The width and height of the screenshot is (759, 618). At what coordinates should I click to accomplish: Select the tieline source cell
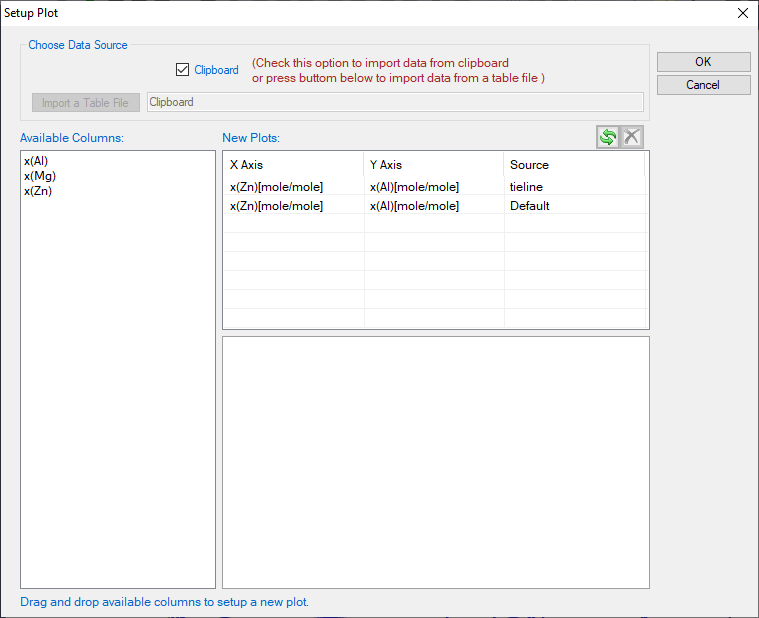tap(574, 187)
